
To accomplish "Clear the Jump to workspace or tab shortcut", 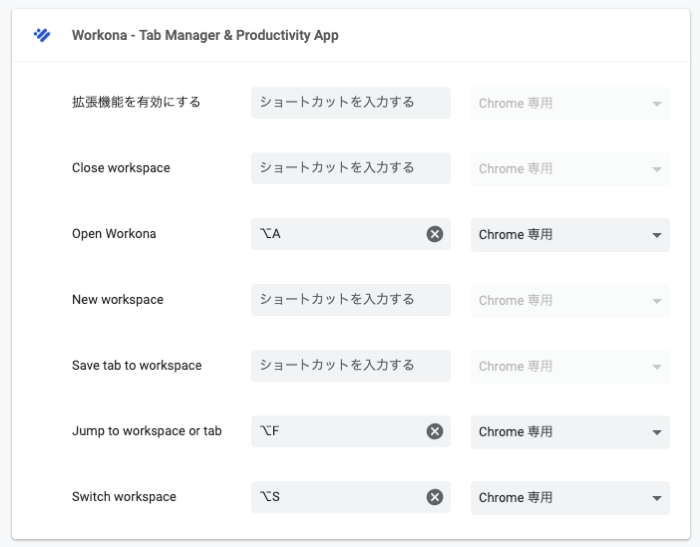I will pos(434,431).
